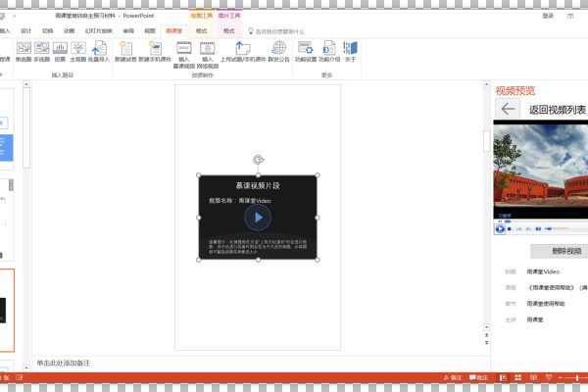Click the 雨课堂使用帮助 chapter value

(546, 304)
